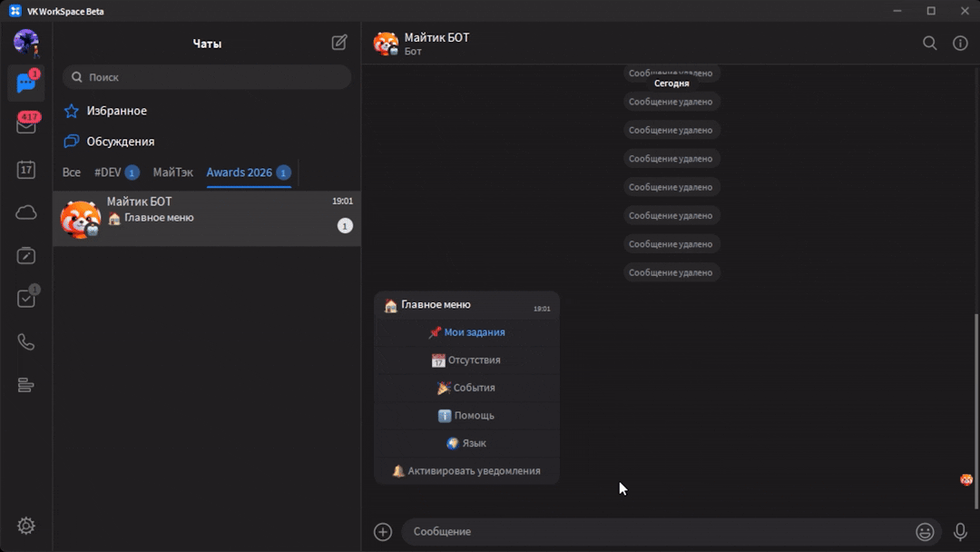Click the Поиск search field
The height and width of the screenshot is (552, 980).
click(207, 77)
